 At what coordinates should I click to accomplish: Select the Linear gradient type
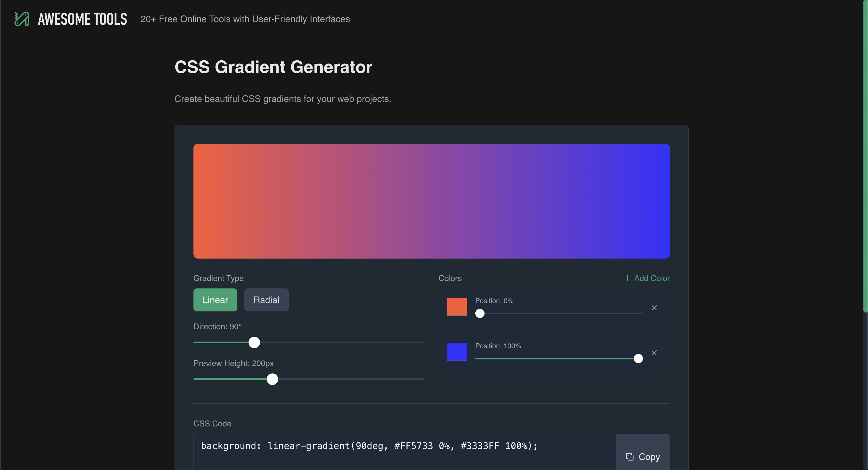click(215, 300)
